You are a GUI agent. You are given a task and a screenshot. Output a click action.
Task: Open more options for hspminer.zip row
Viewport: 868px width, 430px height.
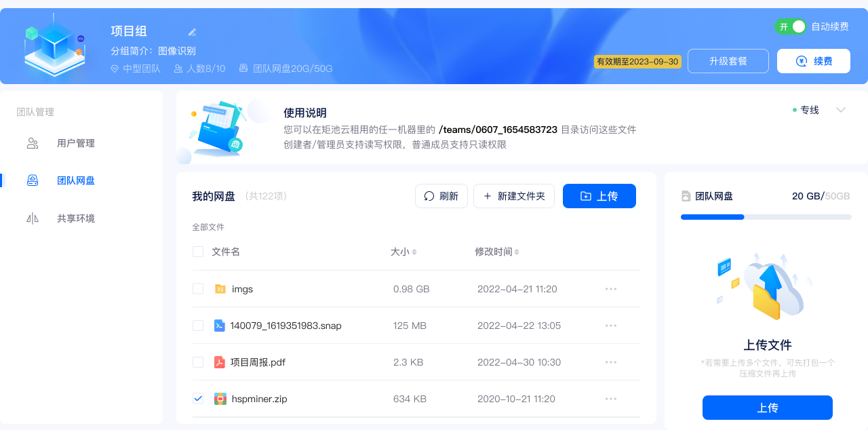[x=611, y=399]
